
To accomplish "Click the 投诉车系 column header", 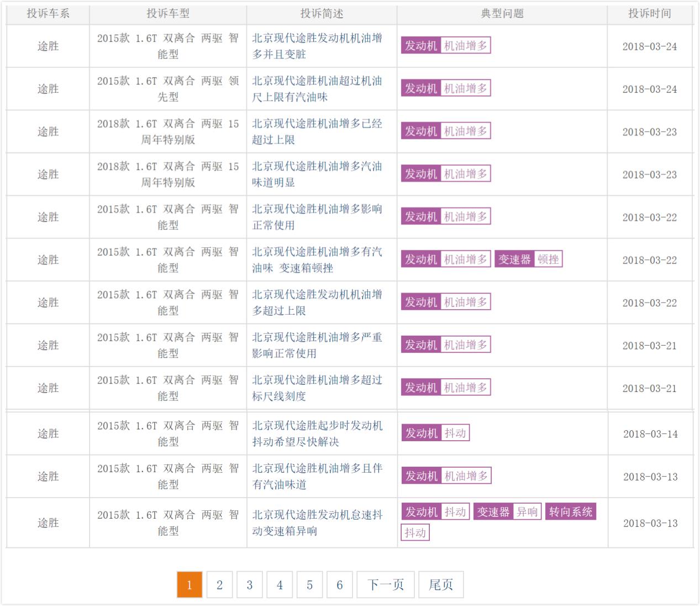I will [x=48, y=13].
